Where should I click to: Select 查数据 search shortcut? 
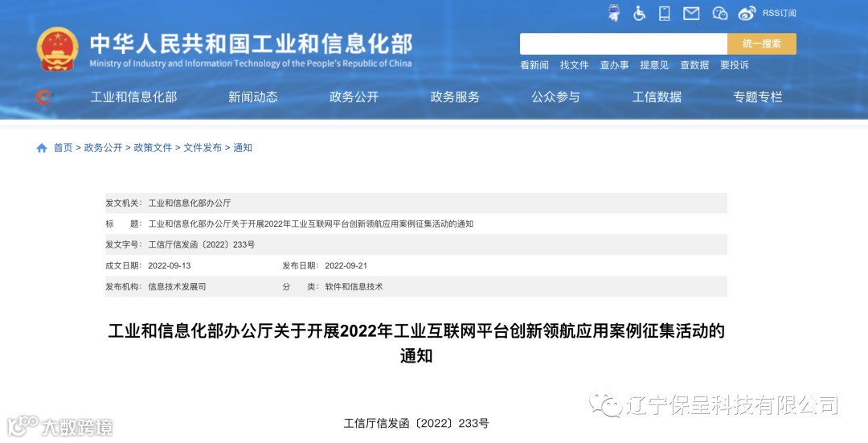[694, 65]
